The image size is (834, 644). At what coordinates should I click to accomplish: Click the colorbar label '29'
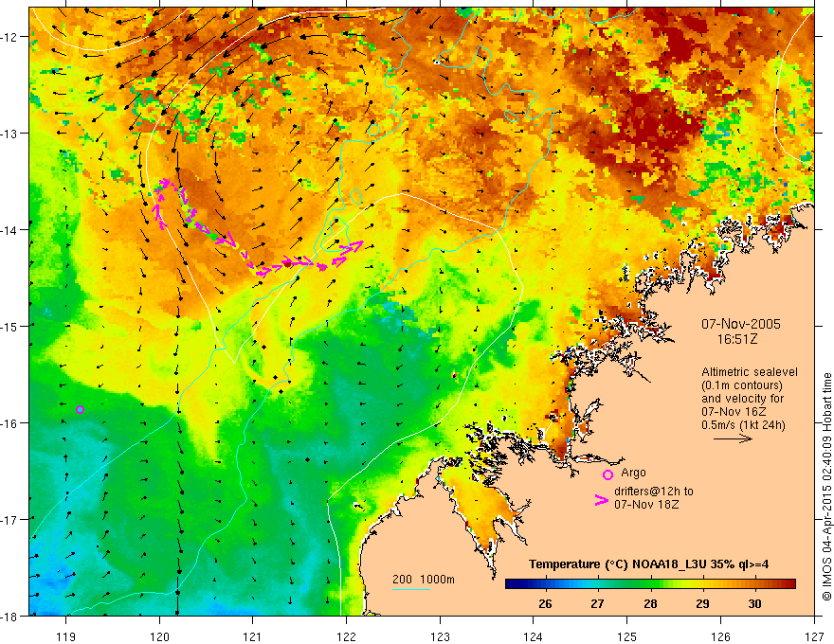tap(702, 603)
